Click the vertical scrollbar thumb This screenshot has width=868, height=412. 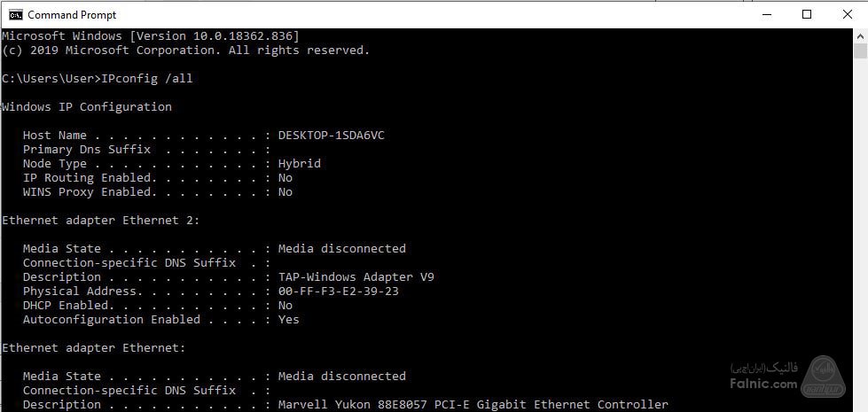860,51
